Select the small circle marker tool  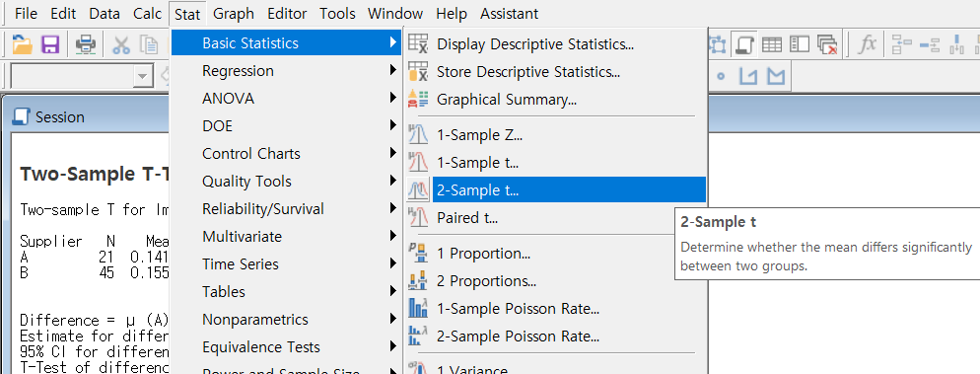pos(721,76)
